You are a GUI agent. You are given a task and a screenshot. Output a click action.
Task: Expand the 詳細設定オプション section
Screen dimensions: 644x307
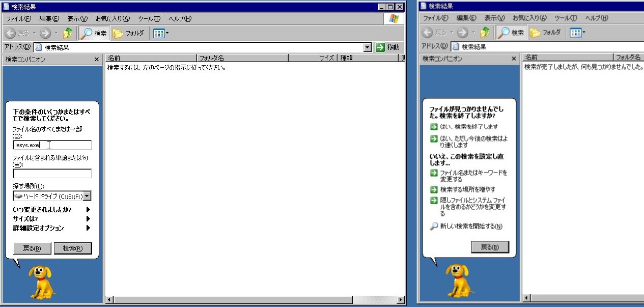(88, 228)
